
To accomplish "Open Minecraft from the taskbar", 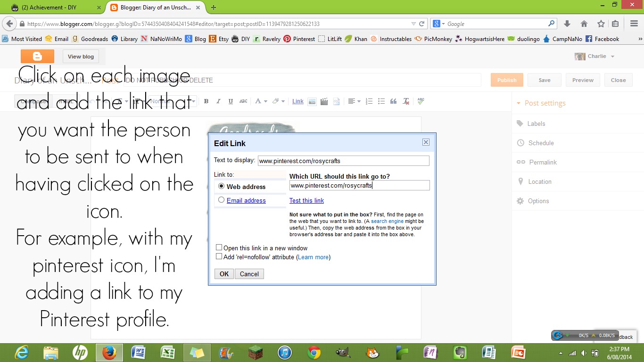I will pyautogui.click(x=256, y=353).
